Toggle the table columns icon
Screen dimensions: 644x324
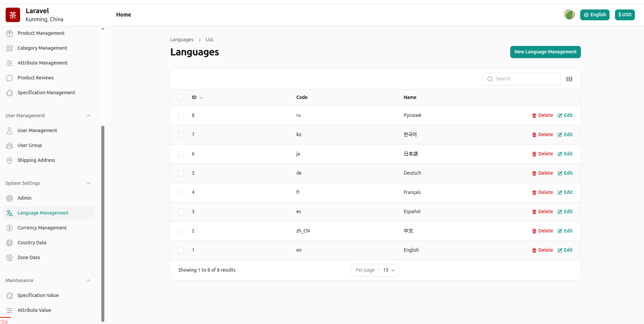click(569, 79)
